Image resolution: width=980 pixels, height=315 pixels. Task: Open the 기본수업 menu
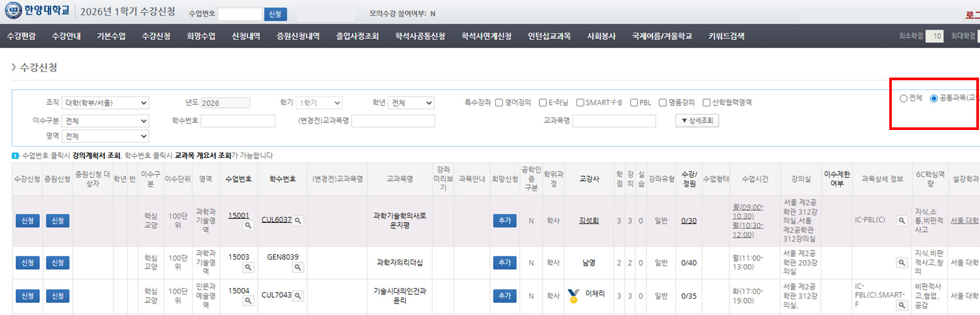pyautogui.click(x=111, y=36)
